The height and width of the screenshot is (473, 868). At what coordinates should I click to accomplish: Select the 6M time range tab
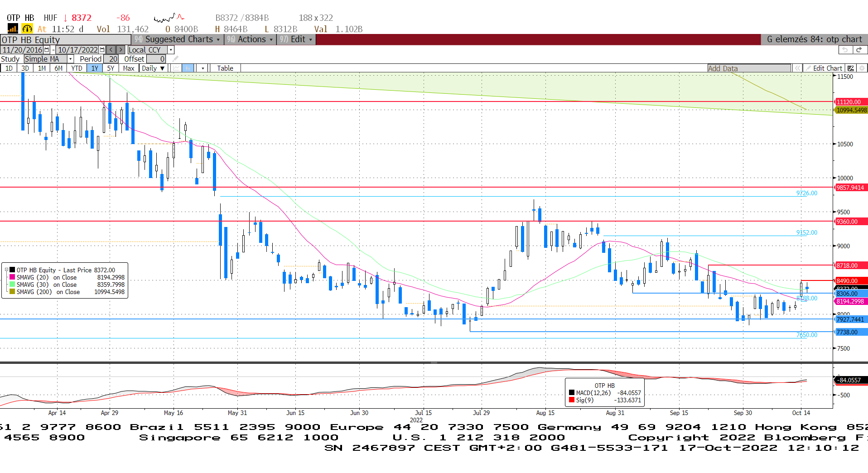(58, 68)
